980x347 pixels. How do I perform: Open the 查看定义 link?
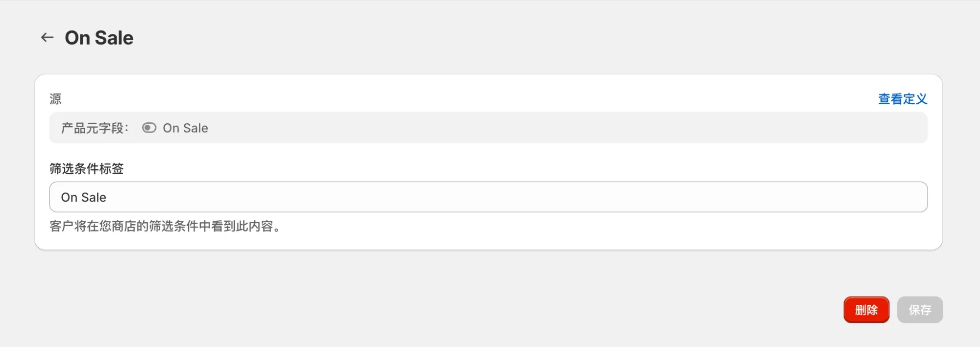tap(902, 99)
